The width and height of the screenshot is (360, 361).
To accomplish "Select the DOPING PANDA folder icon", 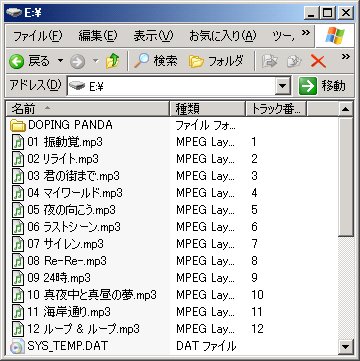I will [x=18, y=126].
